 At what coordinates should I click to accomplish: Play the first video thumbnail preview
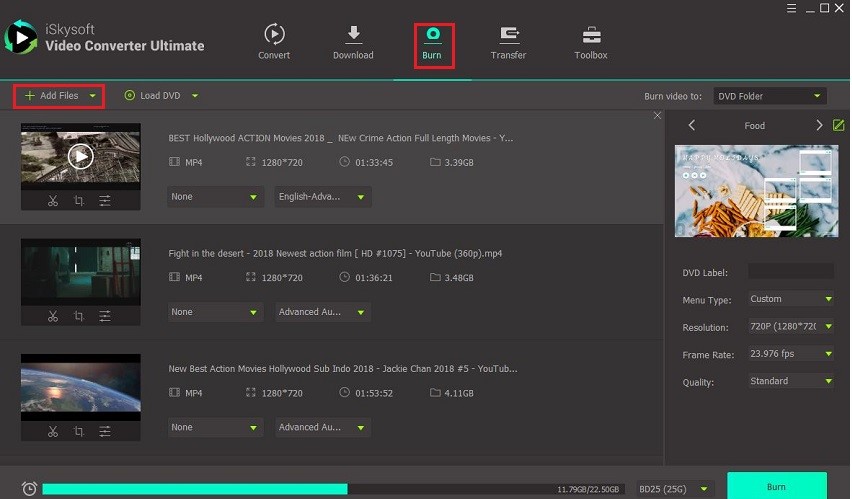pos(81,156)
